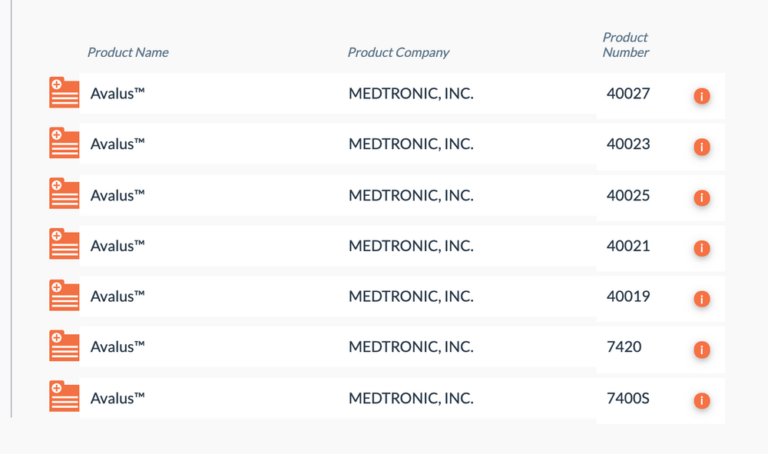Click the info icon beside 7400S
The image size is (768, 454).
pyautogui.click(x=701, y=401)
